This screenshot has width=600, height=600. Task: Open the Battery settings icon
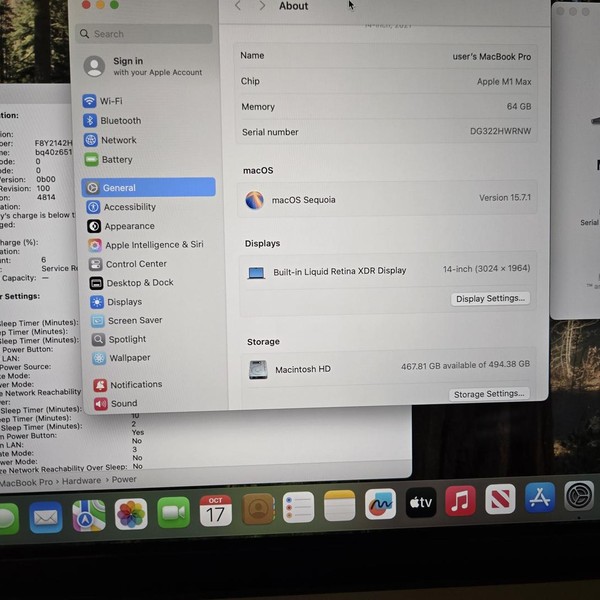click(x=91, y=160)
